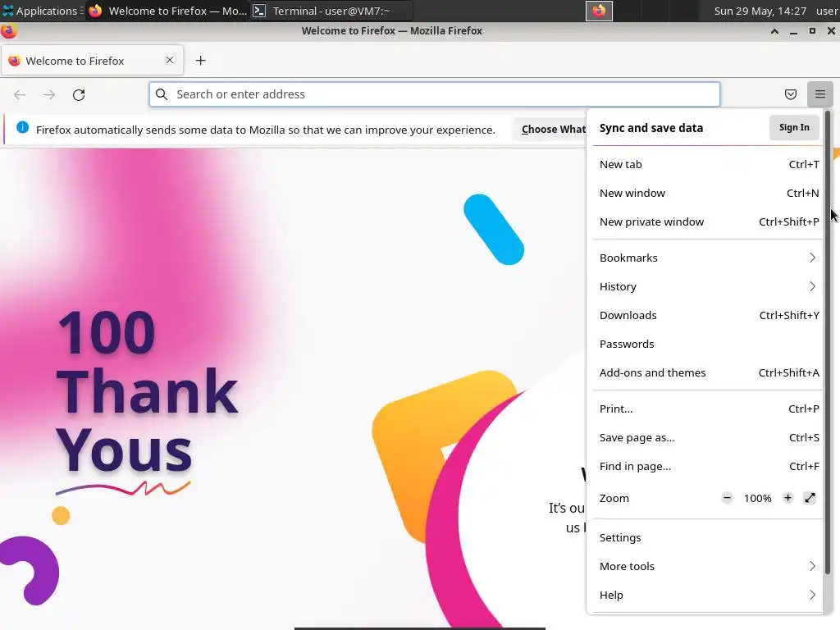Open a New private window
The height and width of the screenshot is (630, 840).
[x=707, y=221]
